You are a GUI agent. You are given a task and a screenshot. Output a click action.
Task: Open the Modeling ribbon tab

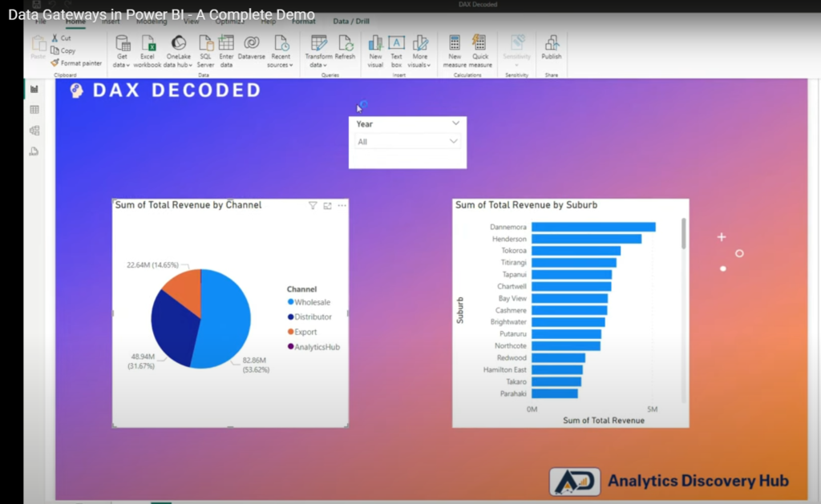[x=152, y=22]
